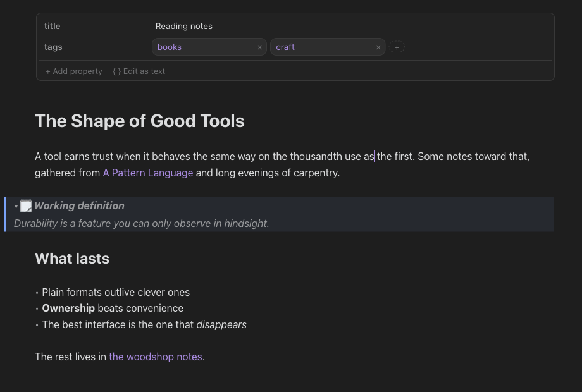582x392 pixels.
Task: Open the woodshop notes link
Action: coord(156,357)
